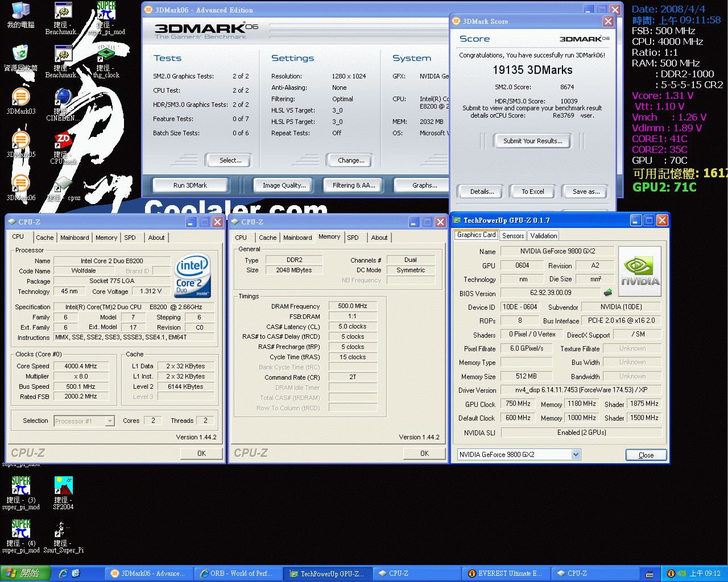Launch 3DMark03 desktop shortcut
This screenshot has width=728, height=582.
(x=20, y=101)
